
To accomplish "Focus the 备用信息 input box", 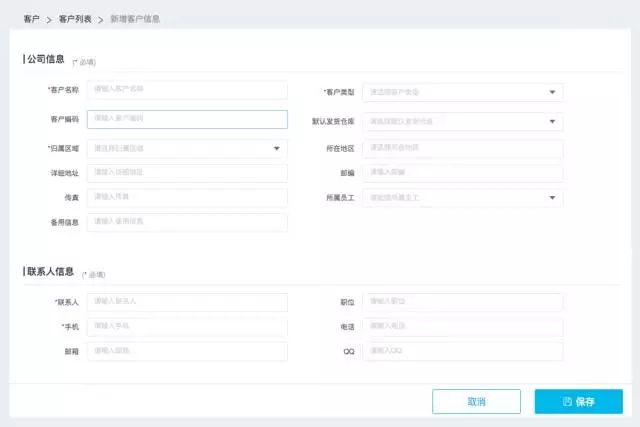I will (x=187, y=222).
